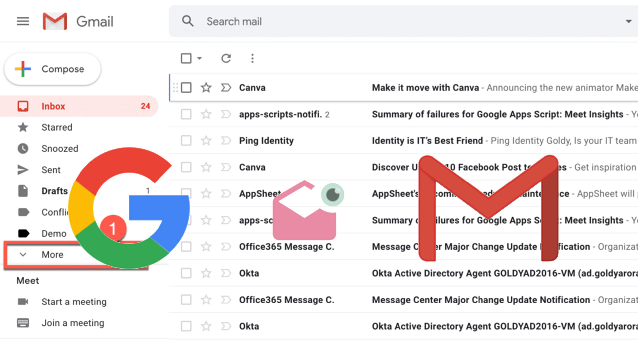Viewport: 638px width, 364px height.
Task: Click the Meet section heading
Action: (x=28, y=281)
